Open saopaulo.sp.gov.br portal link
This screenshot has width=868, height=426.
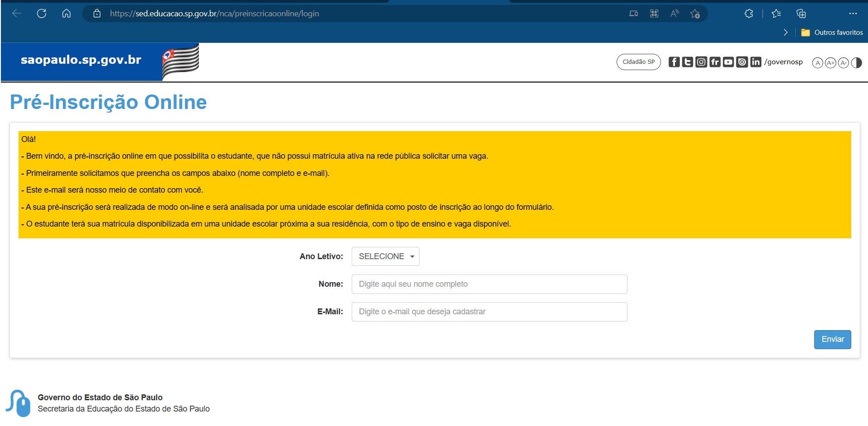[x=81, y=60]
